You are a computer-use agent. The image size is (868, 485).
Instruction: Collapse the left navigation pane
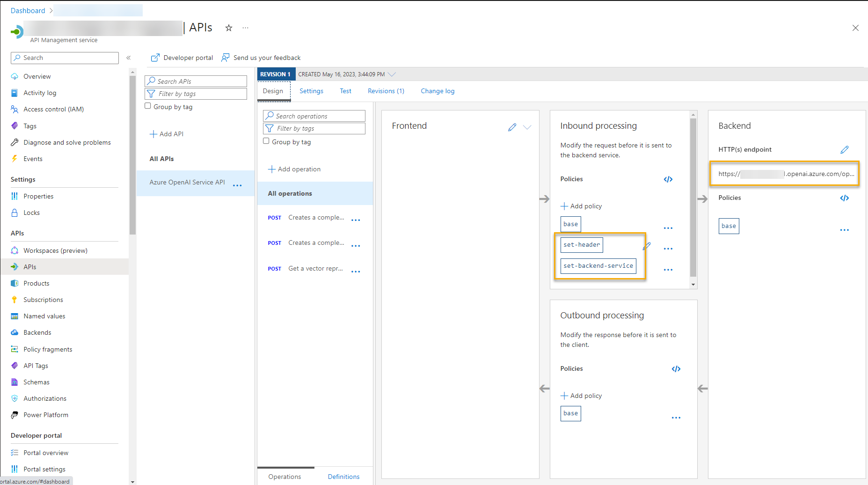point(129,58)
